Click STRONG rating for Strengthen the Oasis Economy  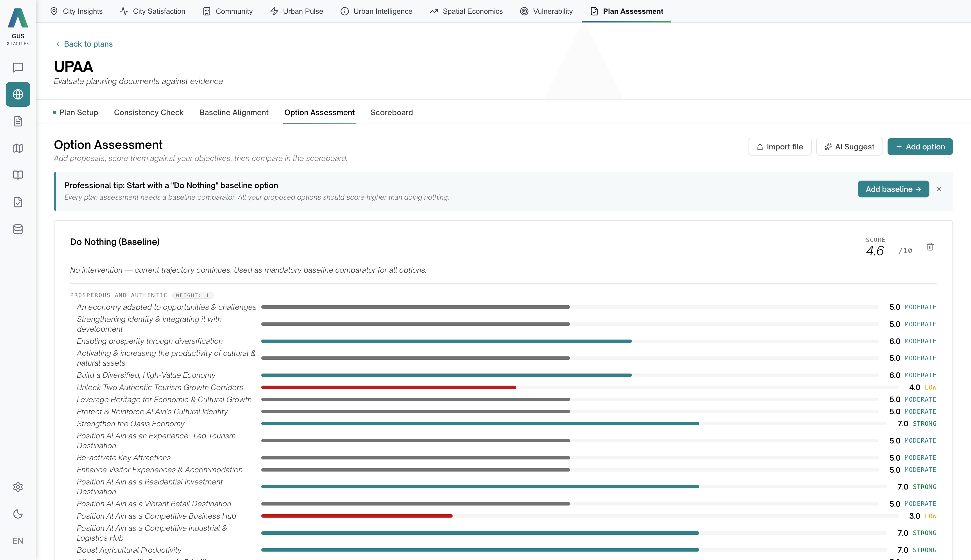coord(924,424)
